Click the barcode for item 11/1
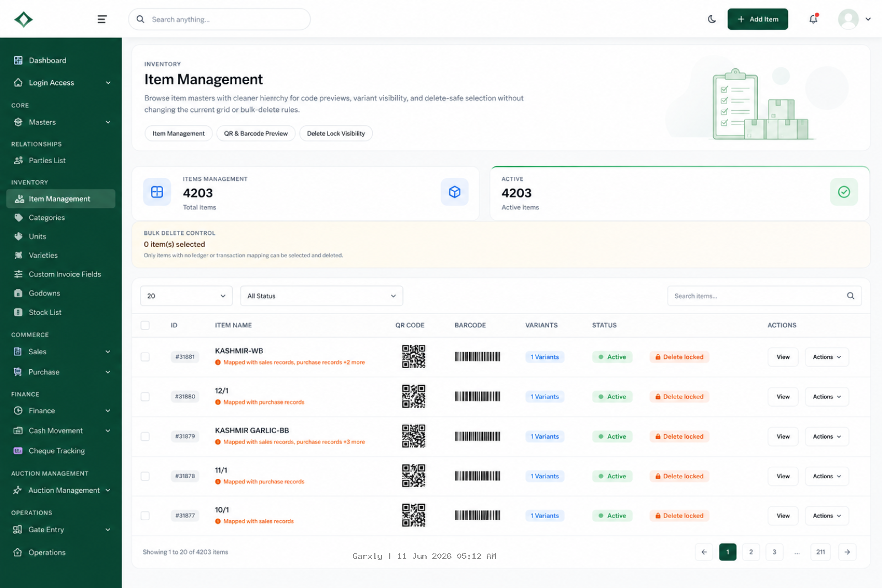Screen dimensions: 882x588 coord(477,476)
